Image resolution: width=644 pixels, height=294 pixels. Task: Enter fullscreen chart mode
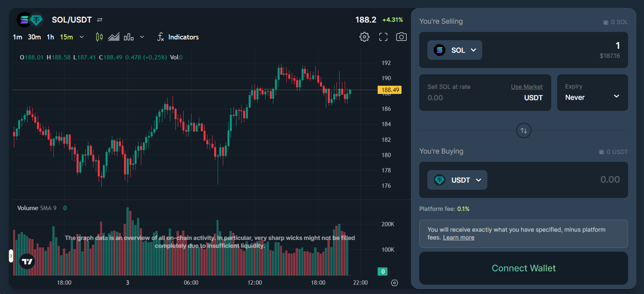tap(383, 37)
